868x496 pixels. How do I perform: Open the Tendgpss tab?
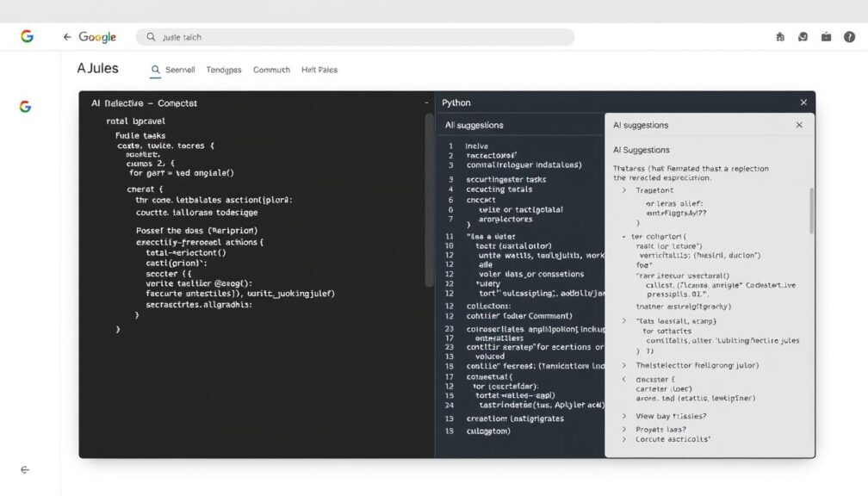(224, 69)
